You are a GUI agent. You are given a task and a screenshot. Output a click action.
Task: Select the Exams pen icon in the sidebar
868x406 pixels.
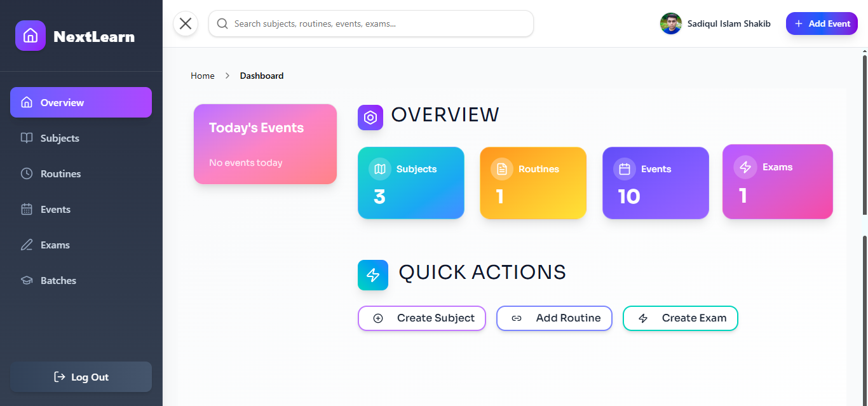27,245
